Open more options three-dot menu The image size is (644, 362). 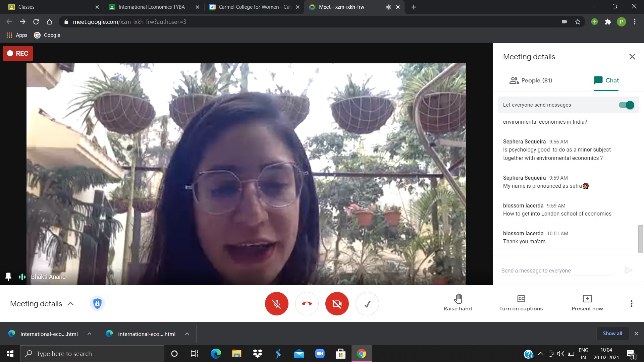[631, 304]
